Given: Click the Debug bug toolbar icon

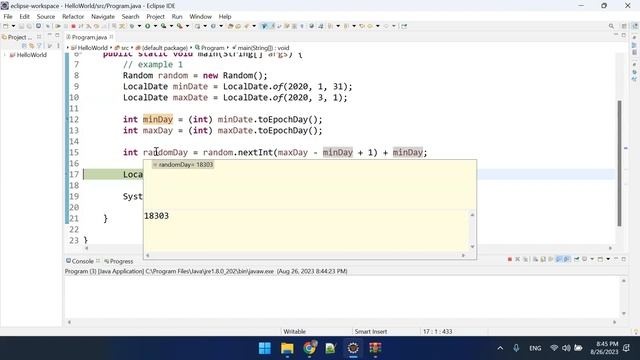Looking at the screenshot, I should coord(132,26).
